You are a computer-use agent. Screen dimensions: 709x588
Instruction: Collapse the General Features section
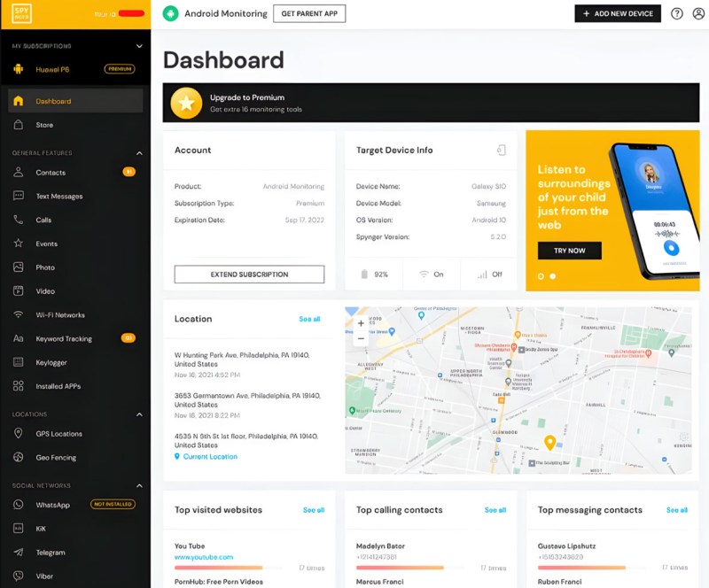coord(139,153)
